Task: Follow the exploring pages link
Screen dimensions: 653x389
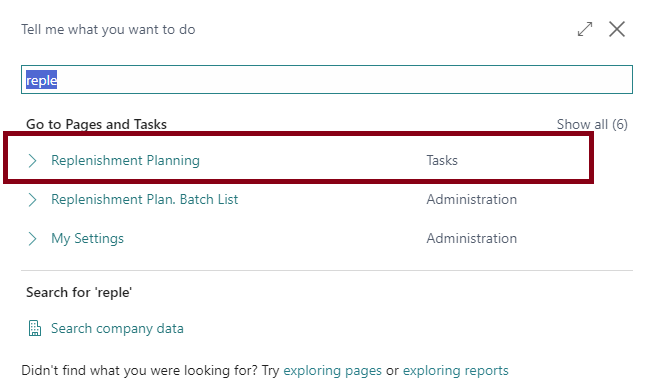Action: (332, 370)
